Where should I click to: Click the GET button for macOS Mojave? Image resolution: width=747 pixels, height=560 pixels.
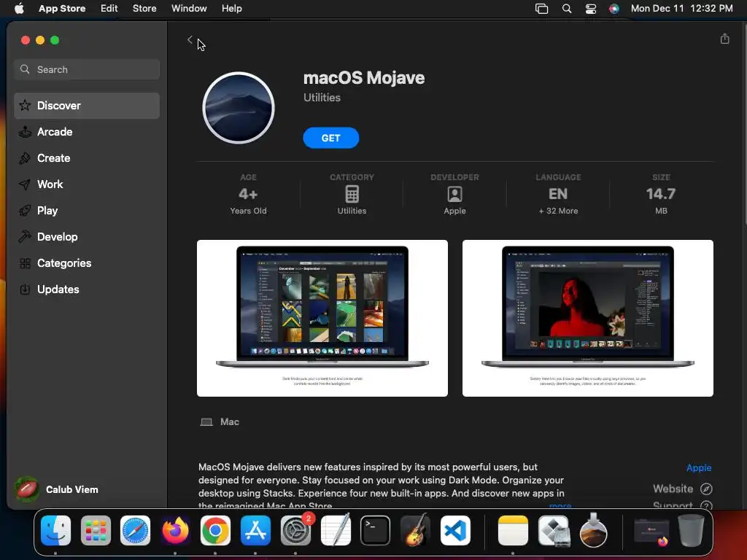point(330,138)
